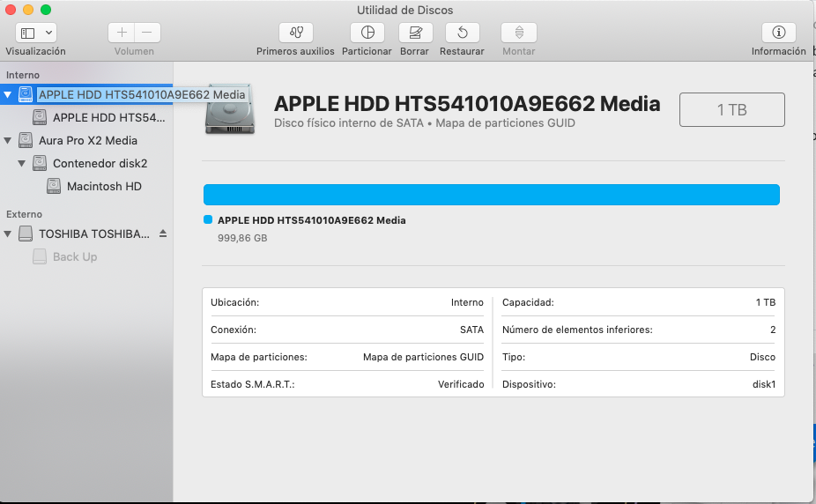Collapse the APPLE HDD HTS541010A9E662 Media tree

(x=8, y=94)
